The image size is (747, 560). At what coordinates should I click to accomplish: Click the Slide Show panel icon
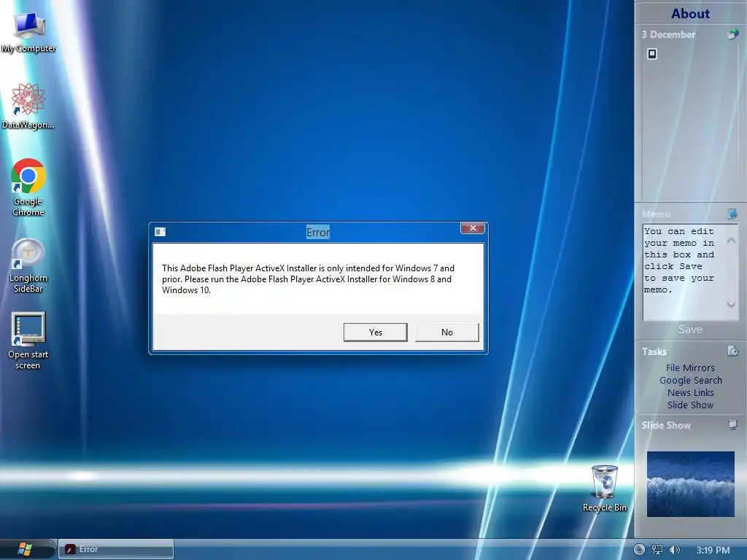[732, 425]
